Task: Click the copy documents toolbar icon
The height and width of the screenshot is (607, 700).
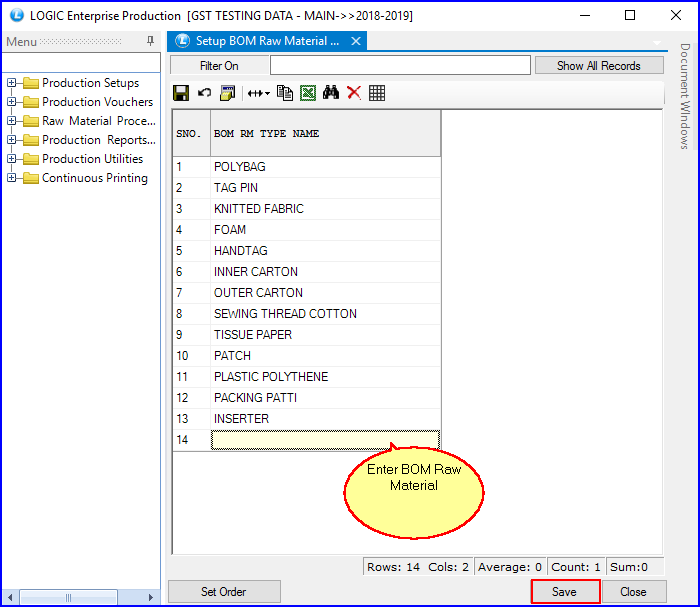Action: 285,93
